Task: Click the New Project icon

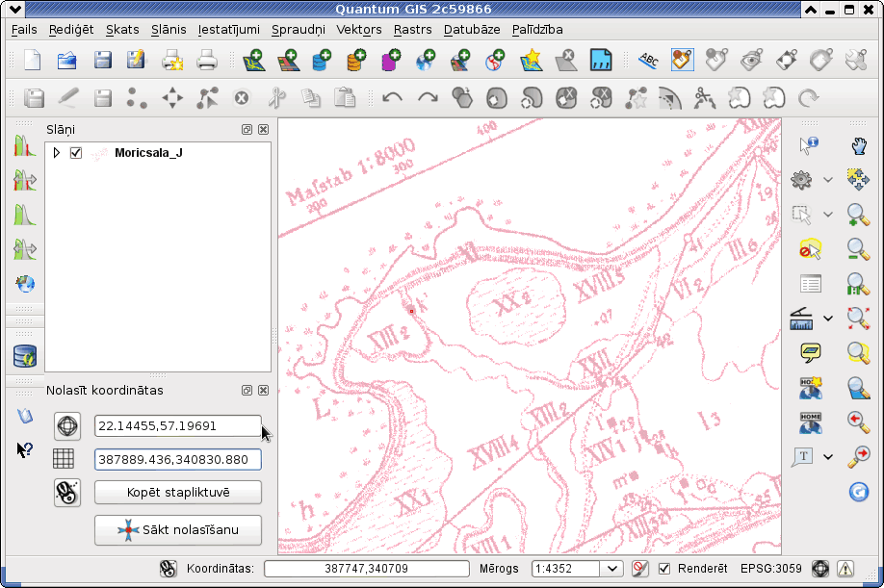Action: tap(33, 60)
